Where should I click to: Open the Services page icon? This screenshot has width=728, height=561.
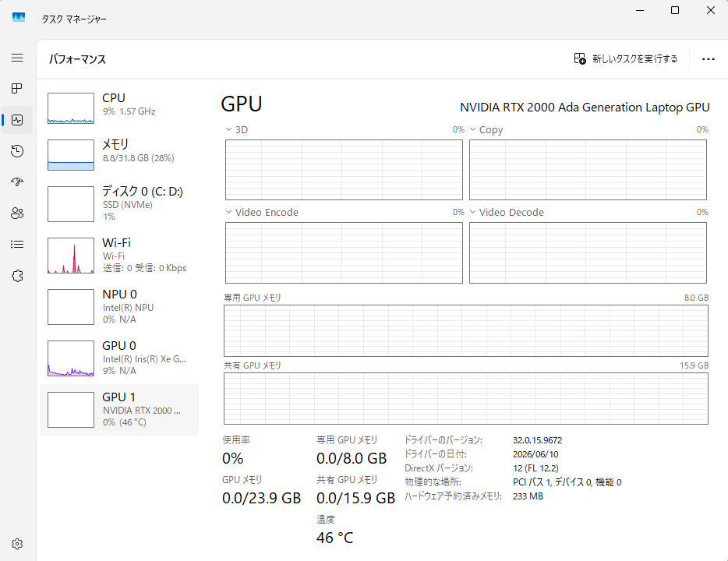pos(17,276)
